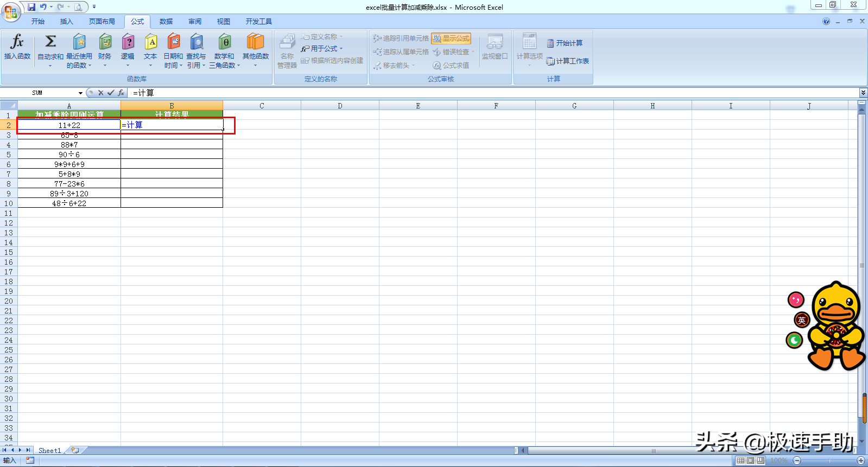Click 追踪从属单元格
Image resolution: width=868 pixels, height=467 pixels.
[401, 52]
